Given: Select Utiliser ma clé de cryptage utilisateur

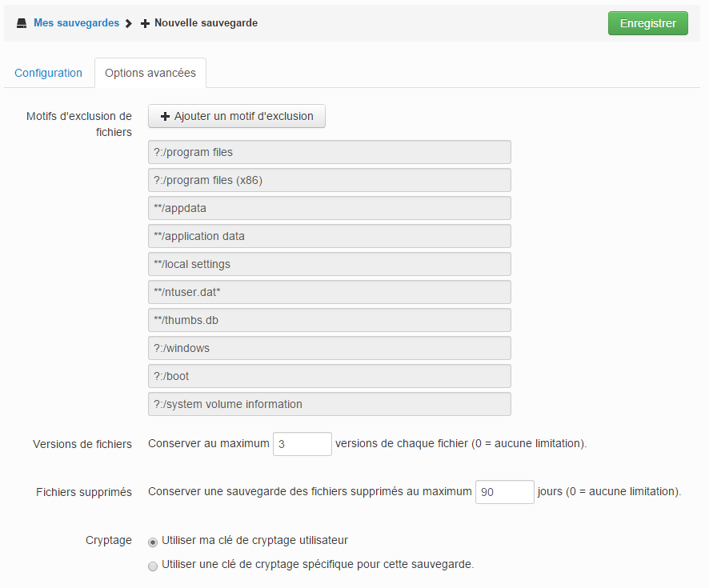Looking at the screenshot, I should click(153, 542).
